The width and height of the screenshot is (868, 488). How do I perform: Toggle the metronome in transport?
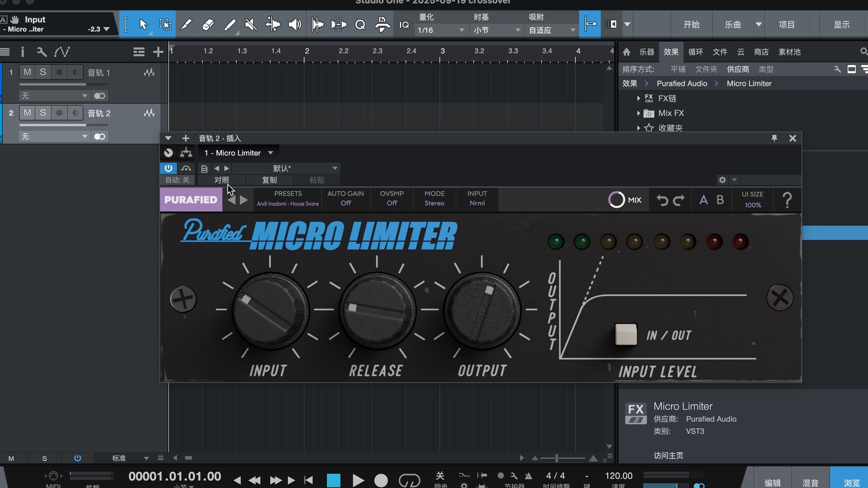tap(528, 476)
